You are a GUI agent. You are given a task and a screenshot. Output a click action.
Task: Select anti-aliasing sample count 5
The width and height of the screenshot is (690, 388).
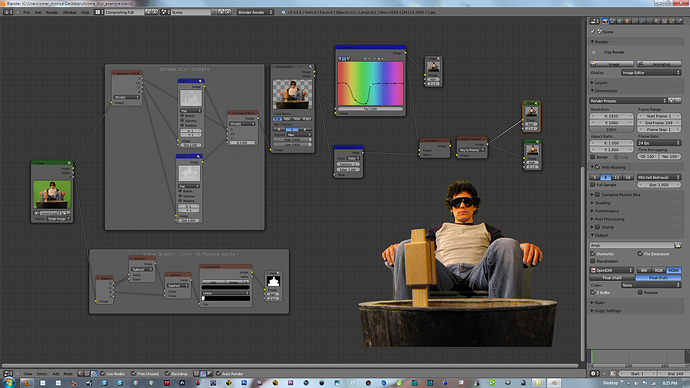[595, 177]
